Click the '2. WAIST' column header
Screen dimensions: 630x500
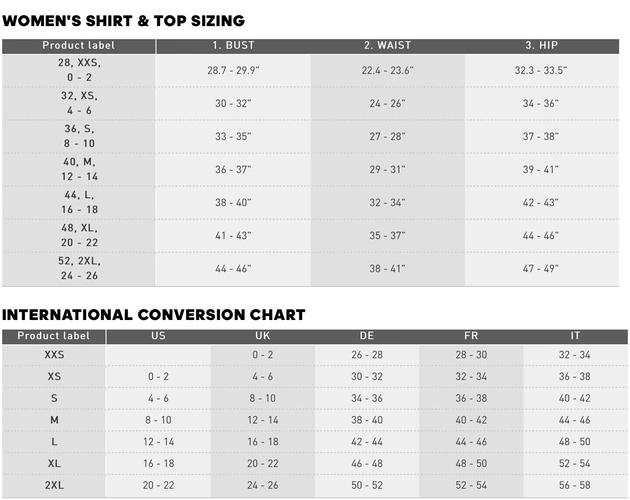387,46
